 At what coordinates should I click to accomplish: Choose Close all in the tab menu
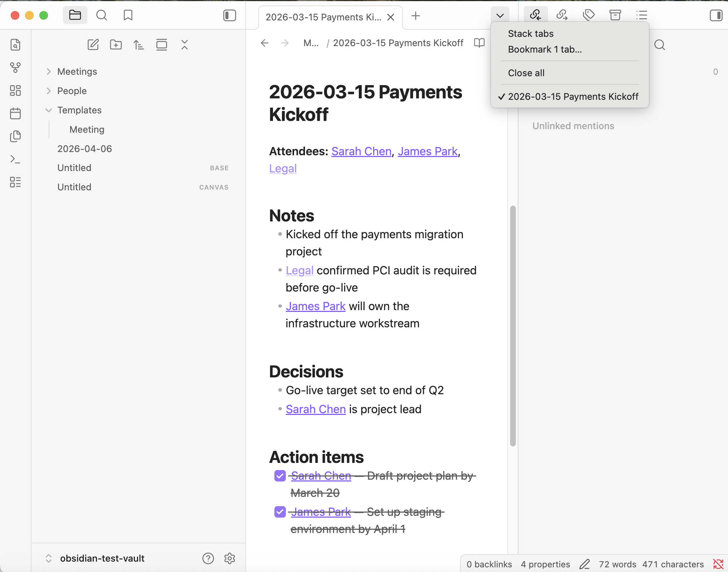(x=526, y=73)
